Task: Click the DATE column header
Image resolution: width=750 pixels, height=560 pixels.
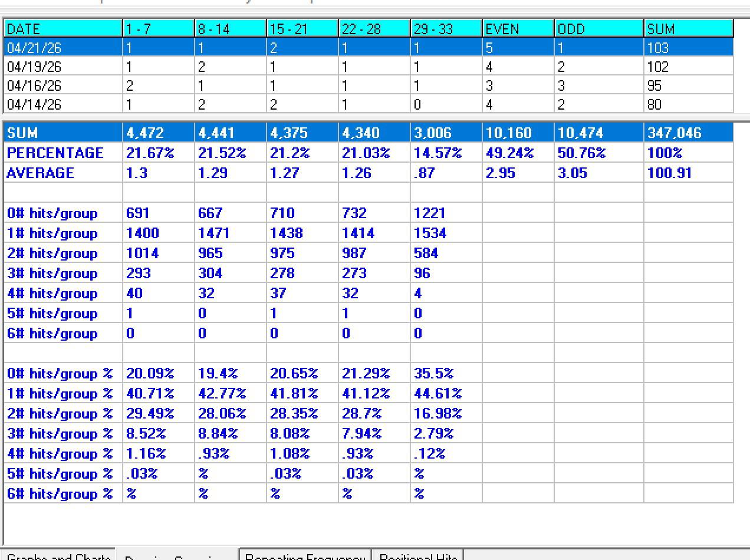Action: 63,29
